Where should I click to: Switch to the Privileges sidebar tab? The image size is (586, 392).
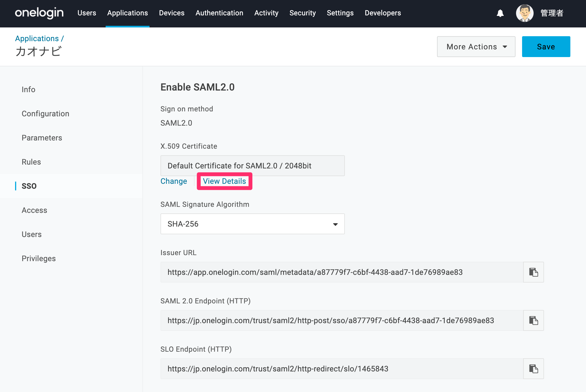[39, 258]
